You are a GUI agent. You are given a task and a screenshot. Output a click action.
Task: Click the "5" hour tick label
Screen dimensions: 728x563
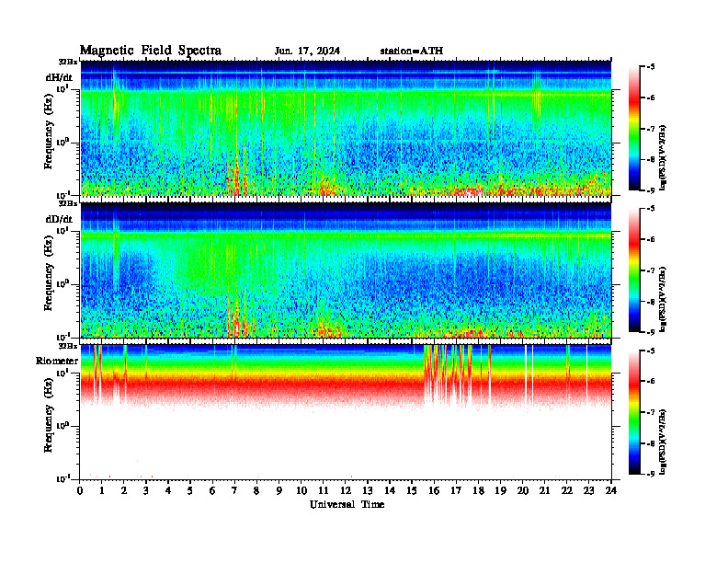[x=190, y=491]
